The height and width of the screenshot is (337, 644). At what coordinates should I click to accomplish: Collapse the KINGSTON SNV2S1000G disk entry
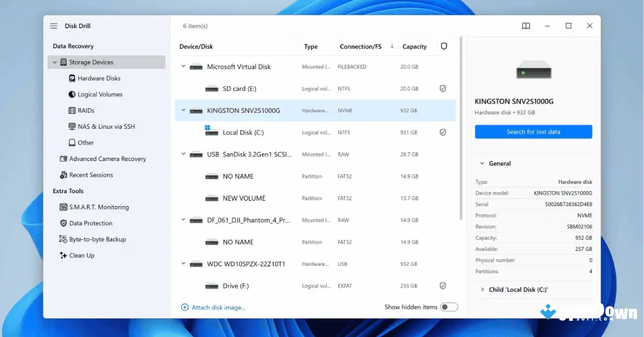(183, 111)
